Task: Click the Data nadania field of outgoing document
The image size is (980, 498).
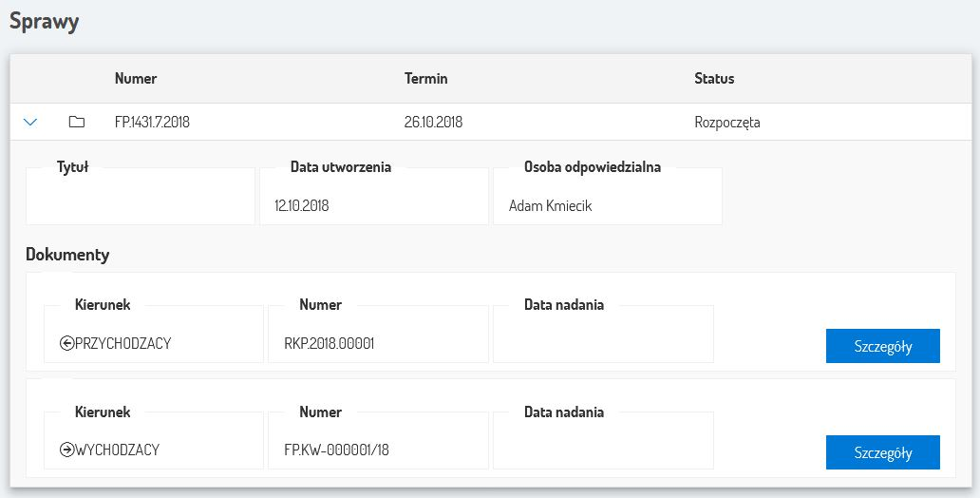Action: (603, 450)
